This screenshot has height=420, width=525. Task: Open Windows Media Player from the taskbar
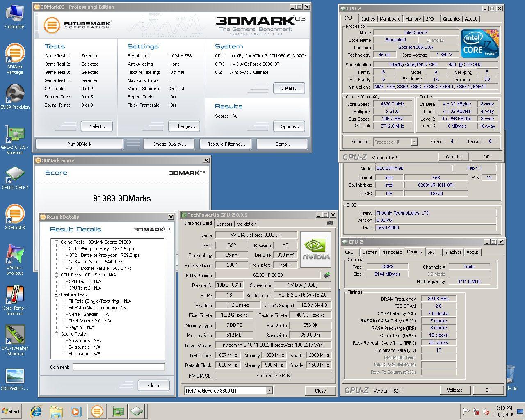(x=76, y=411)
